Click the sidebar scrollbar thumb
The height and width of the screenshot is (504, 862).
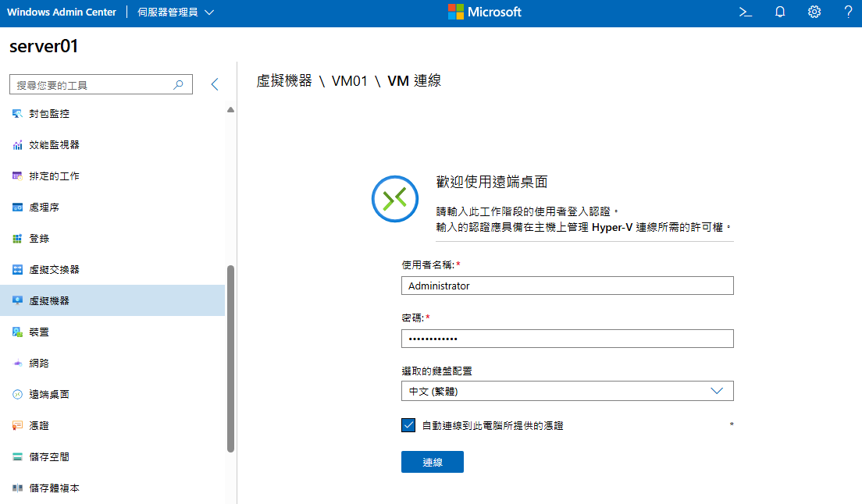pyautogui.click(x=231, y=359)
